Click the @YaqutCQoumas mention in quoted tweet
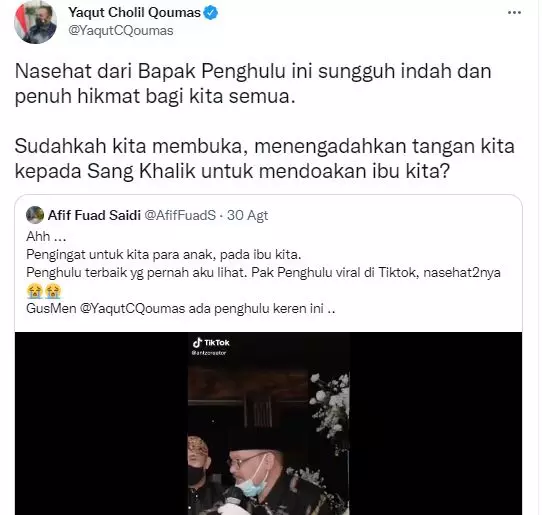This screenshot has width=542, height=515. (x=132, y=308)
